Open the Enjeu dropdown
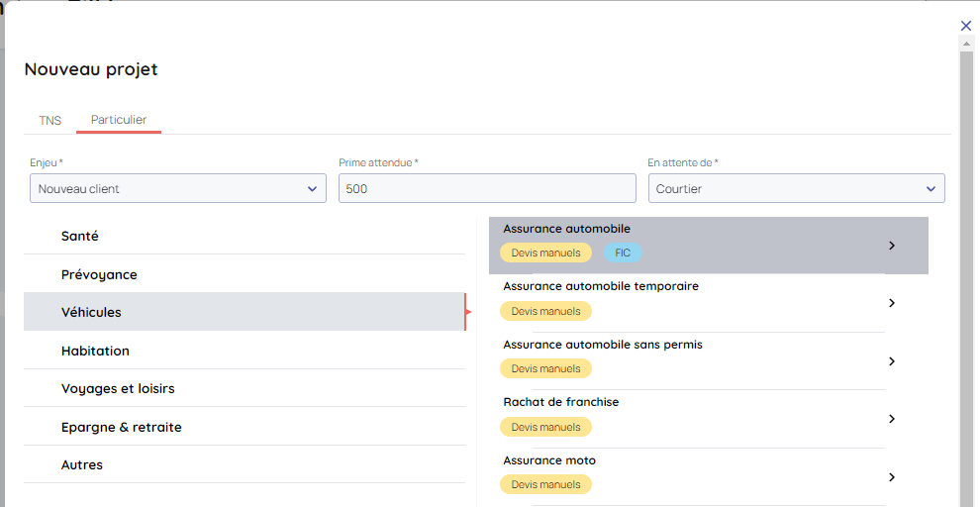The width and height of the screenshot is (980, 507). 178,188
